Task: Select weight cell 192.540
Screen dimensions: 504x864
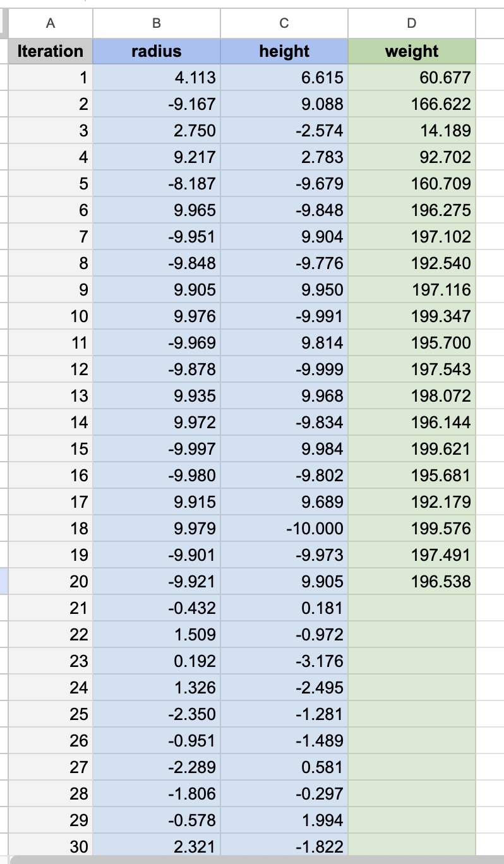Action: point(412,263)
